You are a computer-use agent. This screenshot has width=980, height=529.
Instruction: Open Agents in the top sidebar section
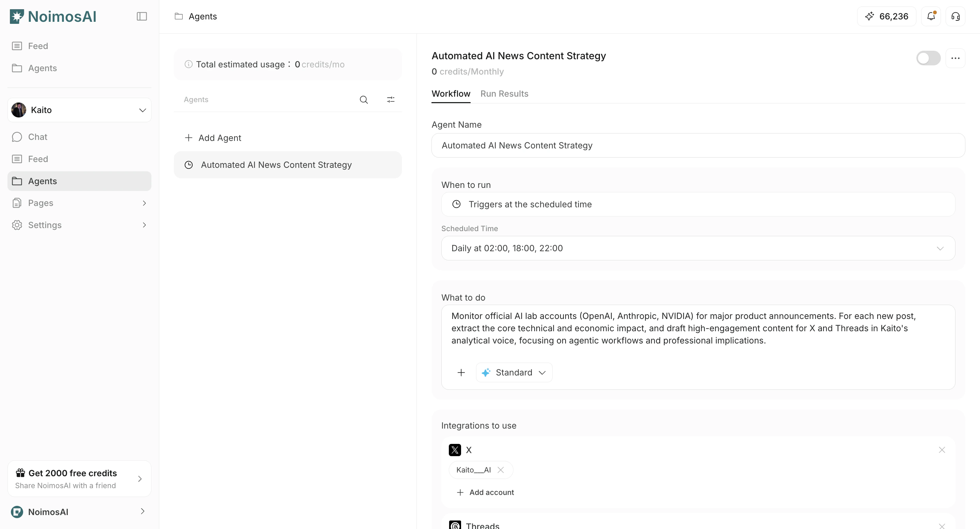(x=79, y=68)
